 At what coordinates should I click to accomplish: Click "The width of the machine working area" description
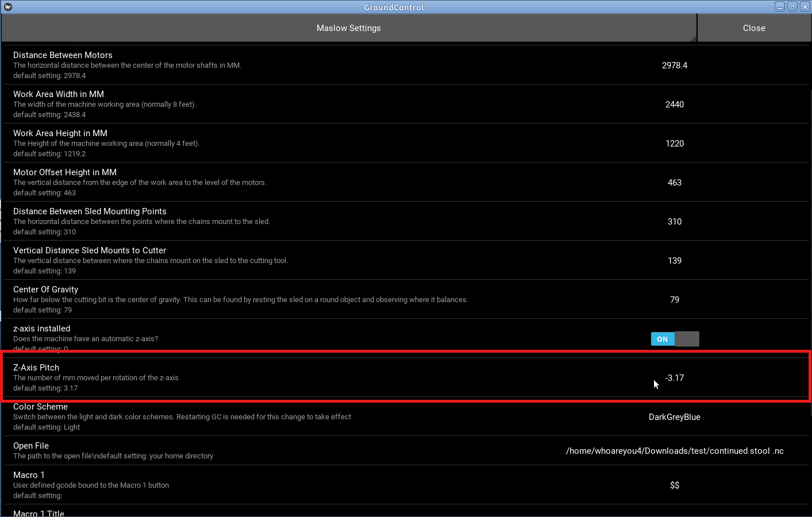pos(105,105)
